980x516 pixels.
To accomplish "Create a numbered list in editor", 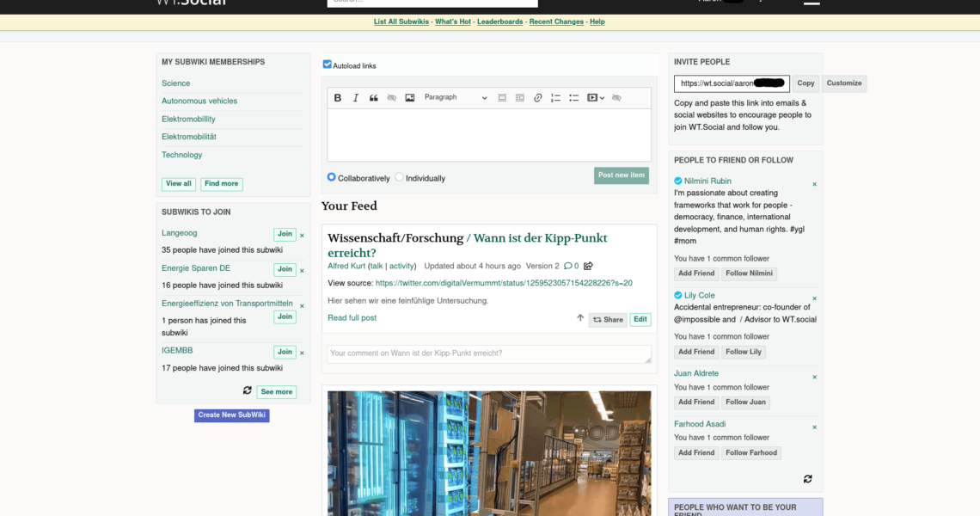I will (x=556, y=98).
